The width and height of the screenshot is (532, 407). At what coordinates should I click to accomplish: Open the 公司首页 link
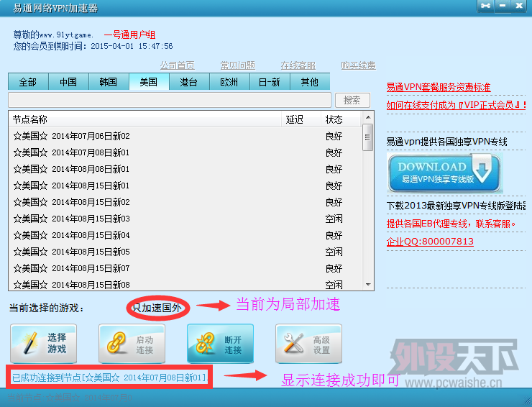pos(178,65)
